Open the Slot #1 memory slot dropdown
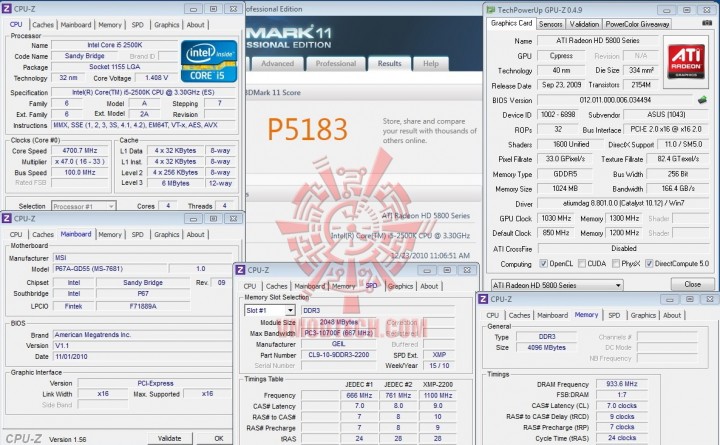 270,310
